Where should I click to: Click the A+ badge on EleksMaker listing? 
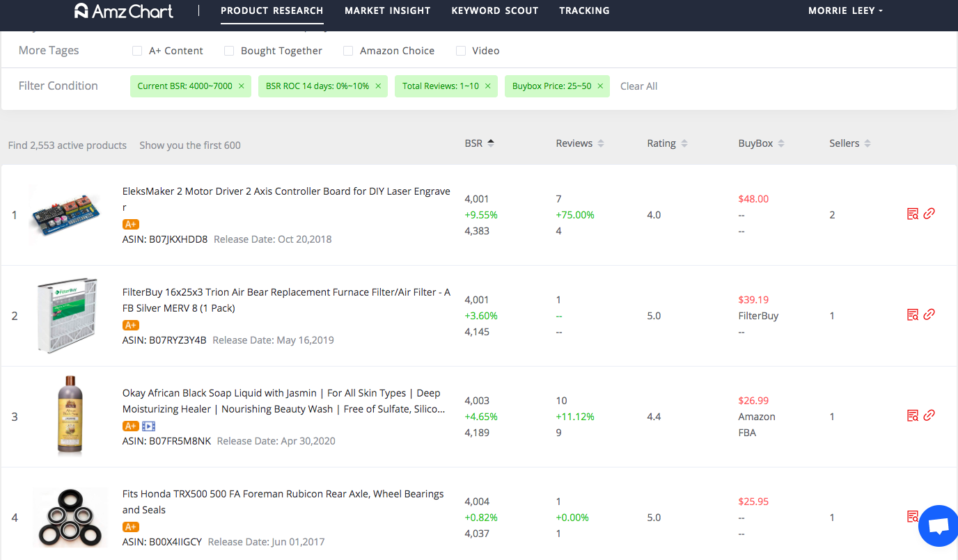130,224
